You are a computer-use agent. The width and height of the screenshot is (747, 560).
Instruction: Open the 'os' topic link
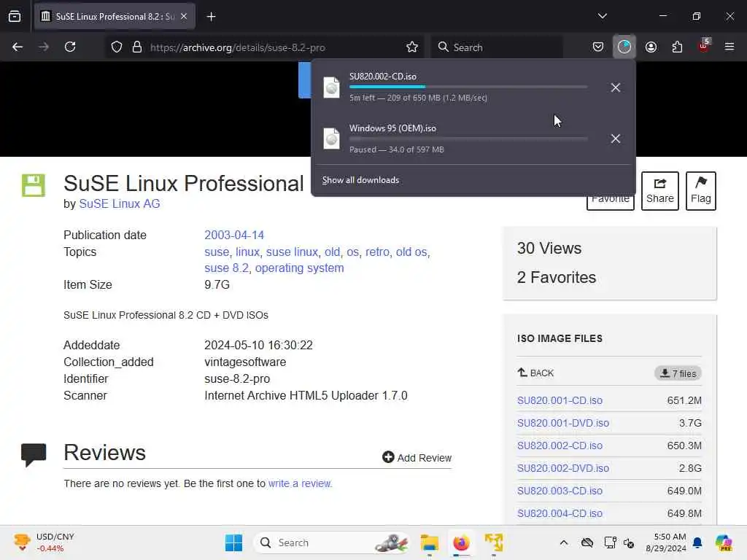tap(352, 252)
